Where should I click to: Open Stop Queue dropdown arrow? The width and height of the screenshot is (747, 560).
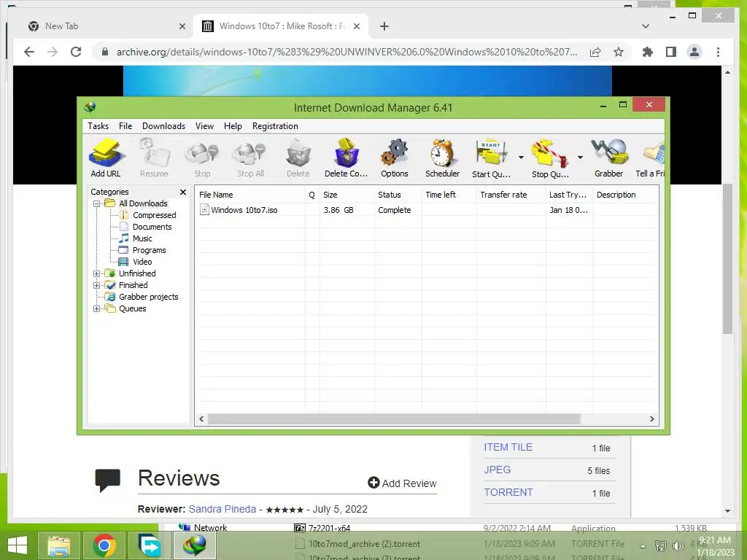click(x=580, y=157)
